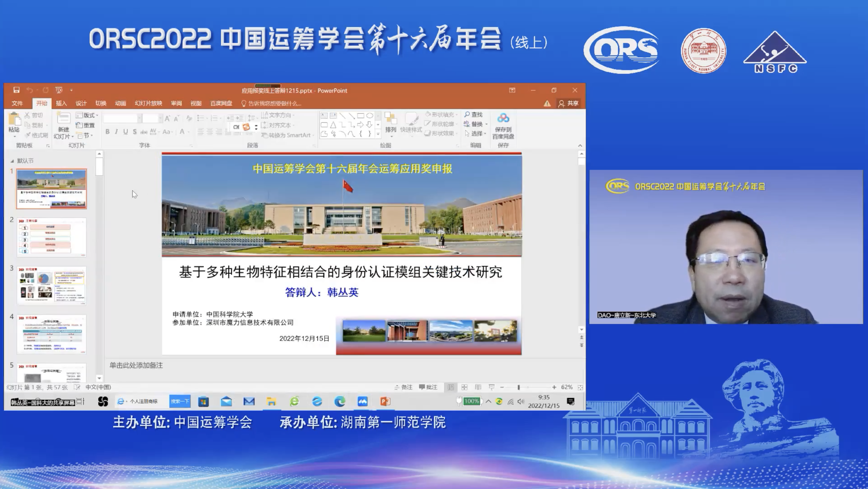Open Section (节) dropdown
Viewport: 868px width, 489px height.
pos(85,135)
